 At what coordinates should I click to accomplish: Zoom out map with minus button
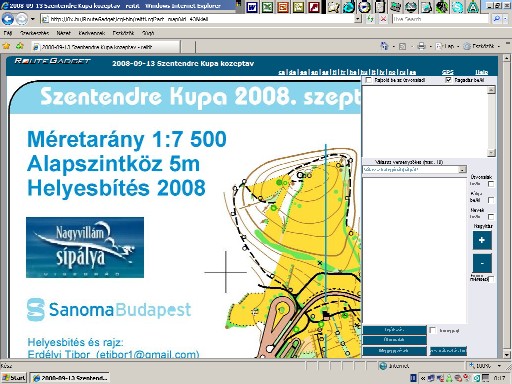click(482, 263)
